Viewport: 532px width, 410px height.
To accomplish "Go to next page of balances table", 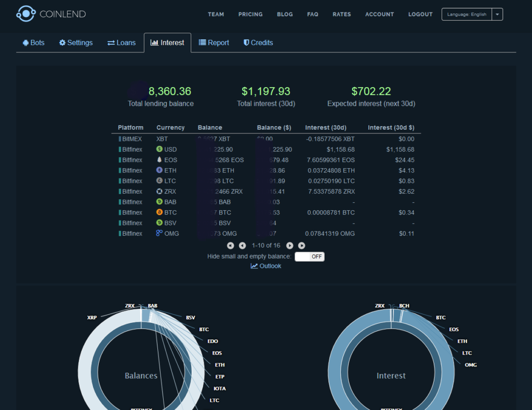I will 290,245.
